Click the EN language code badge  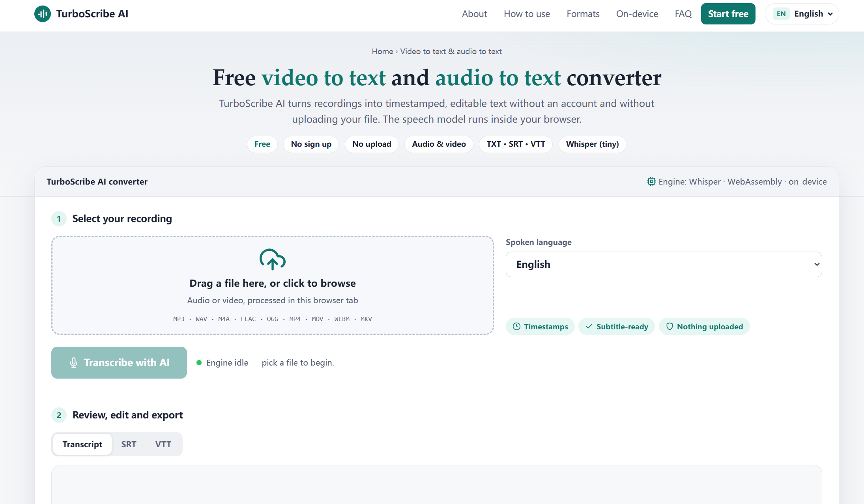781,14
